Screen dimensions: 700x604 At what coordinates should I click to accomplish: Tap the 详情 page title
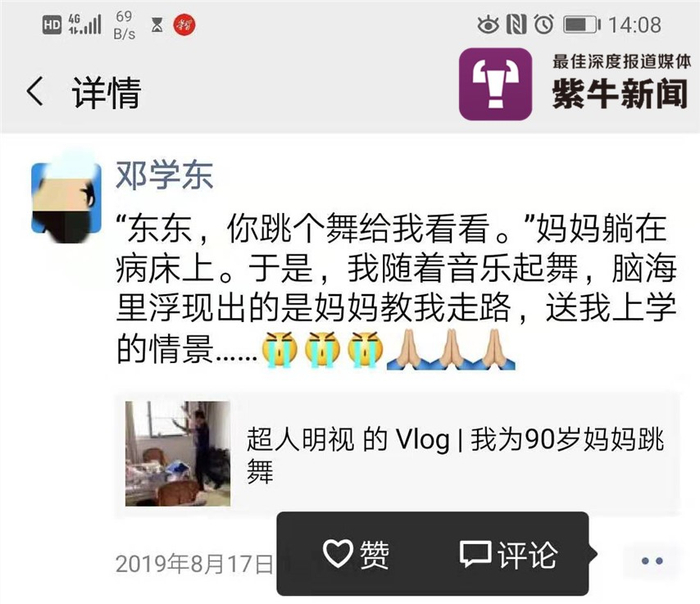point(107,92)
